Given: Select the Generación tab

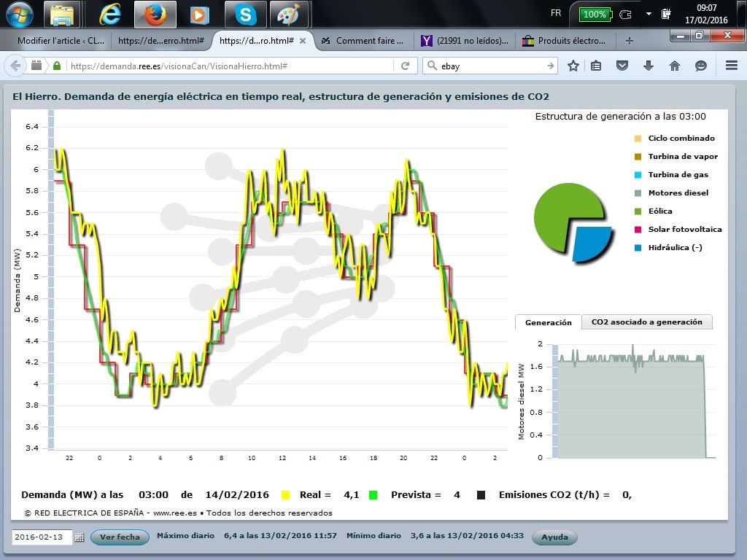Looking at the screenshot, I should [548, 322].
